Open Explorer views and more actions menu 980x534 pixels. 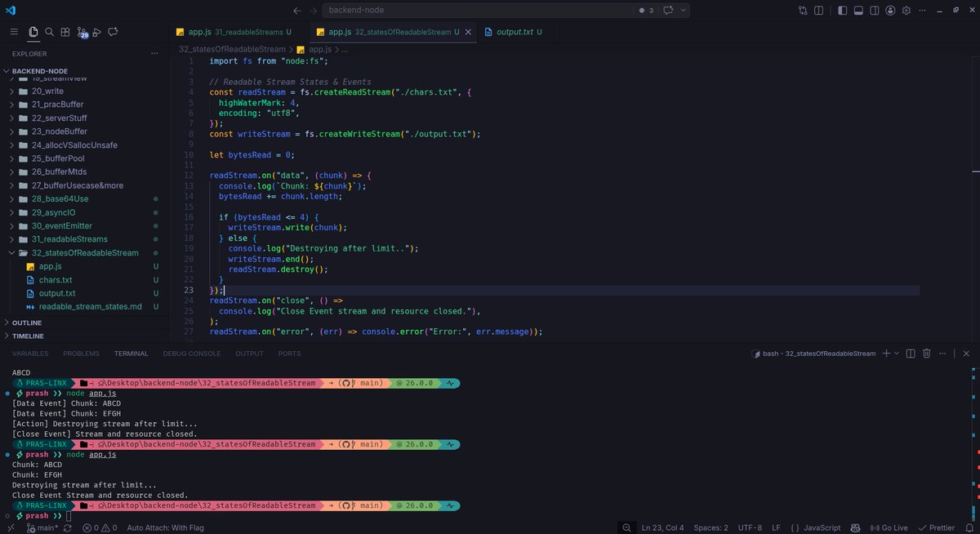tap(154, 54)
